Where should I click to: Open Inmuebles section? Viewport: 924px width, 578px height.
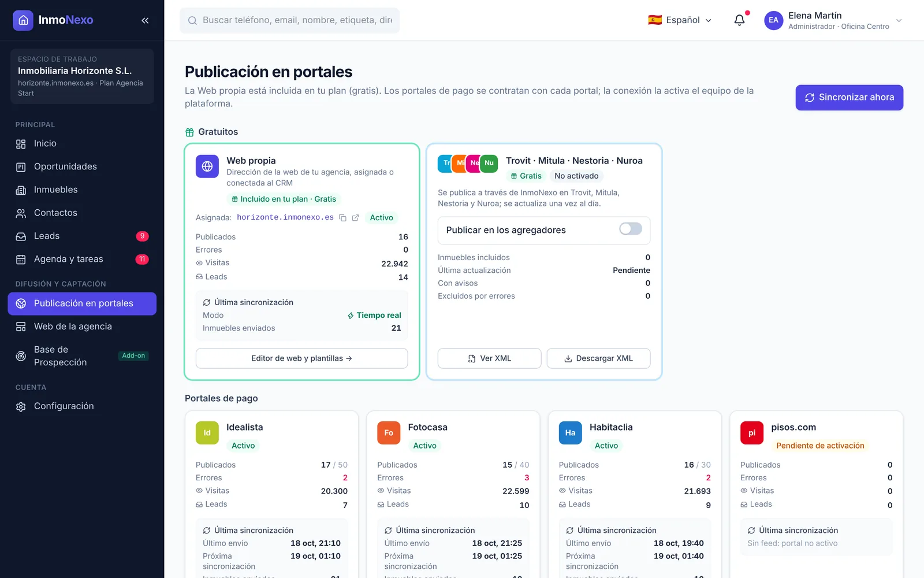pyautogui.click(x=82, y=190)
